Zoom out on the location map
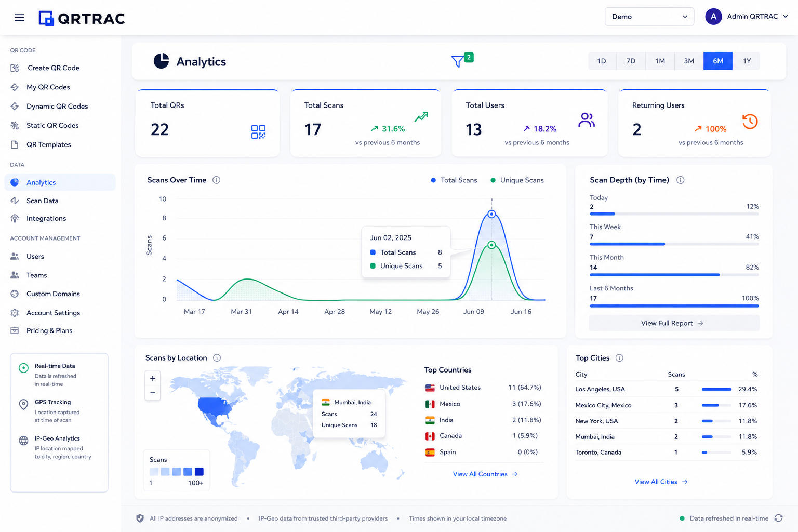798x532 pixels. (x=153, y=393)
